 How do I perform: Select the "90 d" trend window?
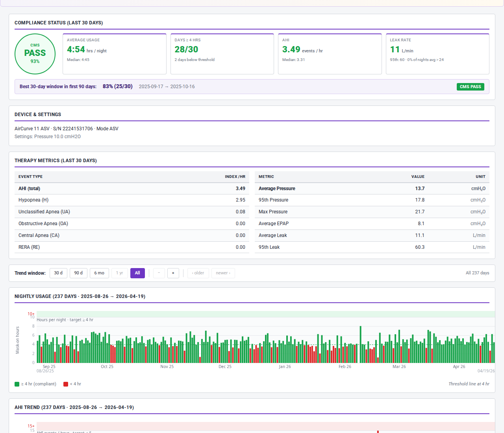(x=78, y=273)
